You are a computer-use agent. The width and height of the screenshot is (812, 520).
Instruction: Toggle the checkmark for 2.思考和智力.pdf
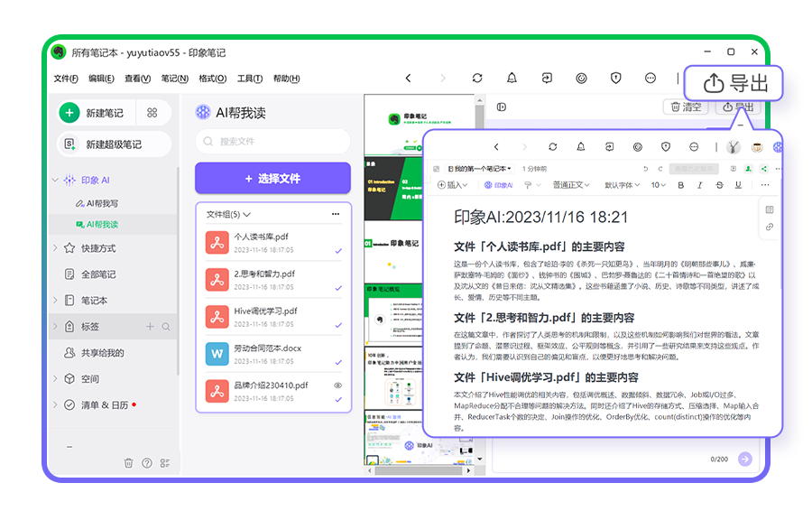coord(338,288)
